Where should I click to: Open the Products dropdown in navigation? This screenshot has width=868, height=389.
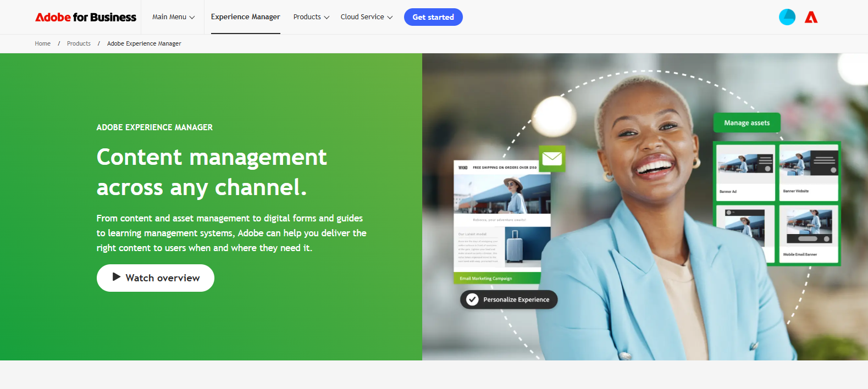tap(311, 17)
